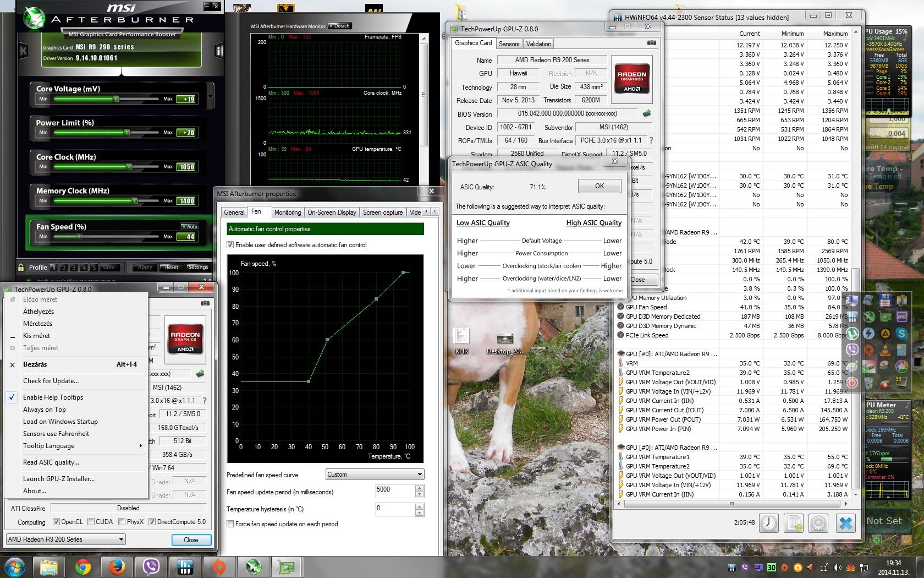Image resolution: width=924 pixels, height=578 pixels.
Task: Click the Afterburner info 'i' button
Action: [x=219, y=51]
